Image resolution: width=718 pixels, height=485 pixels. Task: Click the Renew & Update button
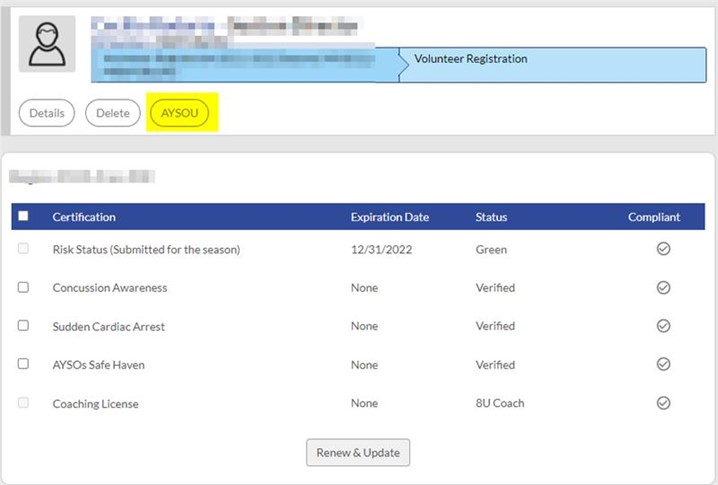point(358,452)
